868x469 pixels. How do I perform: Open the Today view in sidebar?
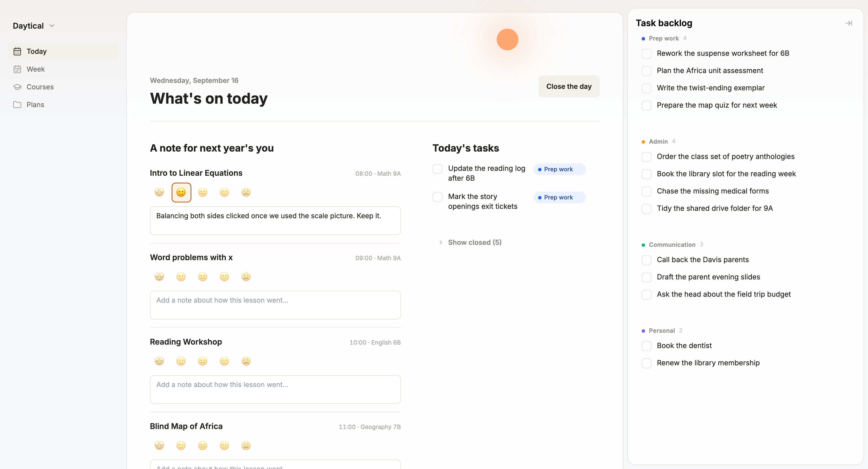point(63,51)
